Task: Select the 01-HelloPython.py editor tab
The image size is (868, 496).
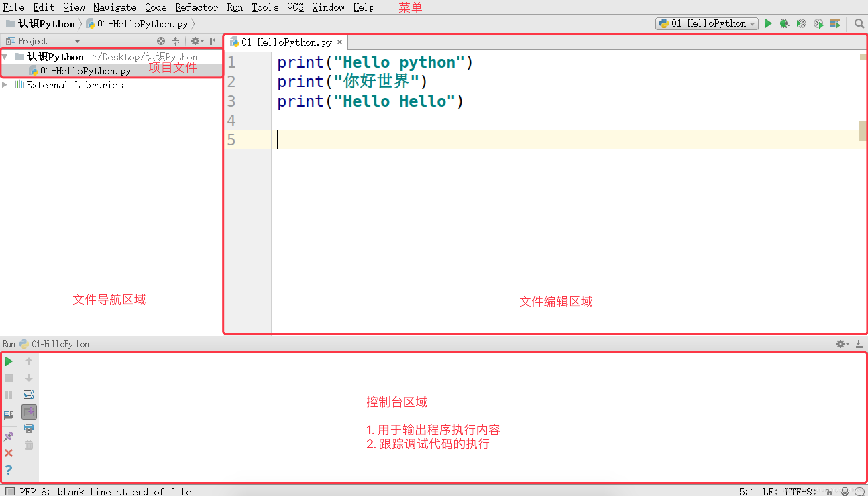Action: 286,42
